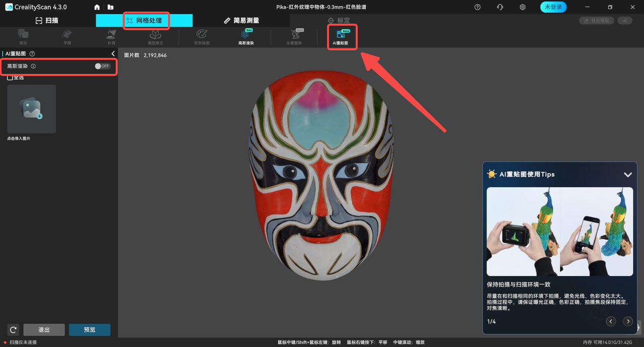This screenshot has height=347, width=644.
Task: Switch to the 扫描 tab
Action: click(x=47, y=21)
